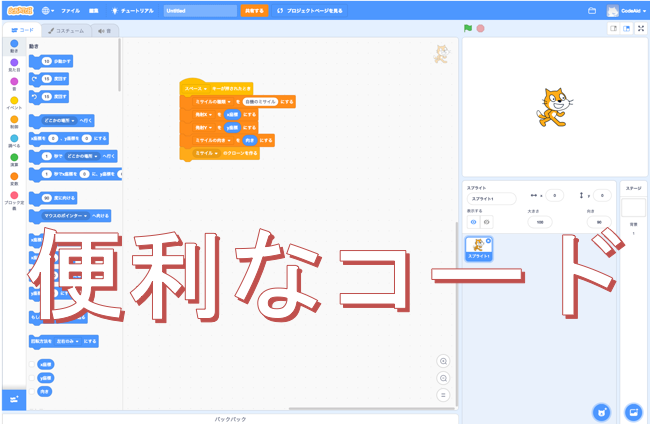This screenshot has height=424, width=650.
Task: Click the Scratch logo
Action: click(x=20, y=11)
